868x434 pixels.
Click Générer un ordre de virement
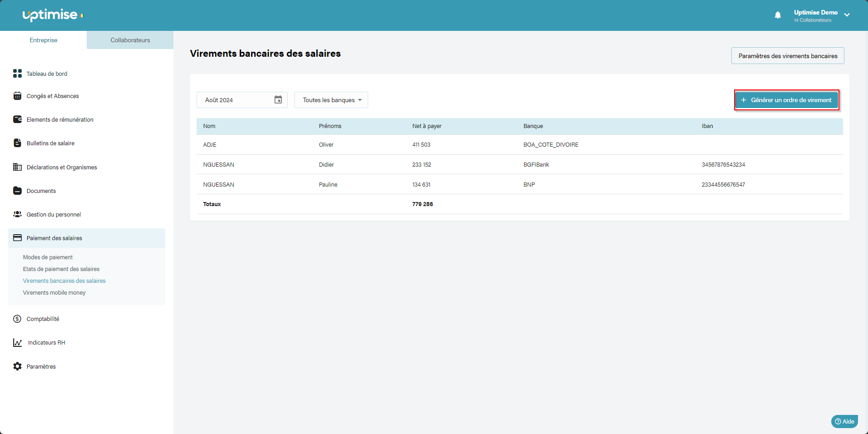click(x=786, y=100)
